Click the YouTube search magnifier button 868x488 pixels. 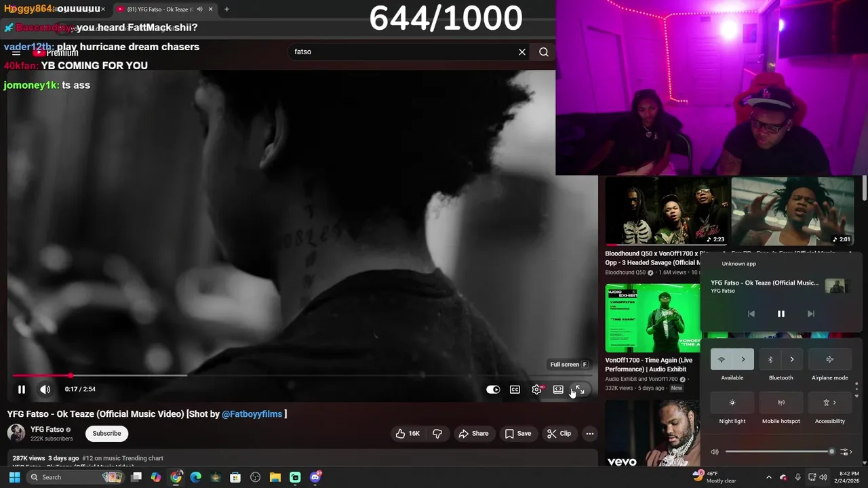(544, 52)
